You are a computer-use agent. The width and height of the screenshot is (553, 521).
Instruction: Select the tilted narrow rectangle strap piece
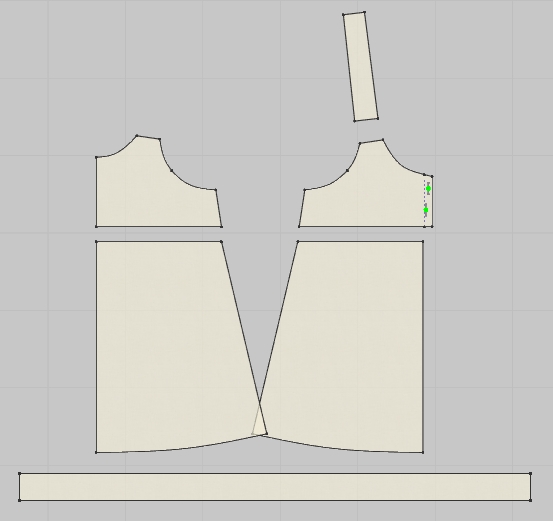click(361, 67)
